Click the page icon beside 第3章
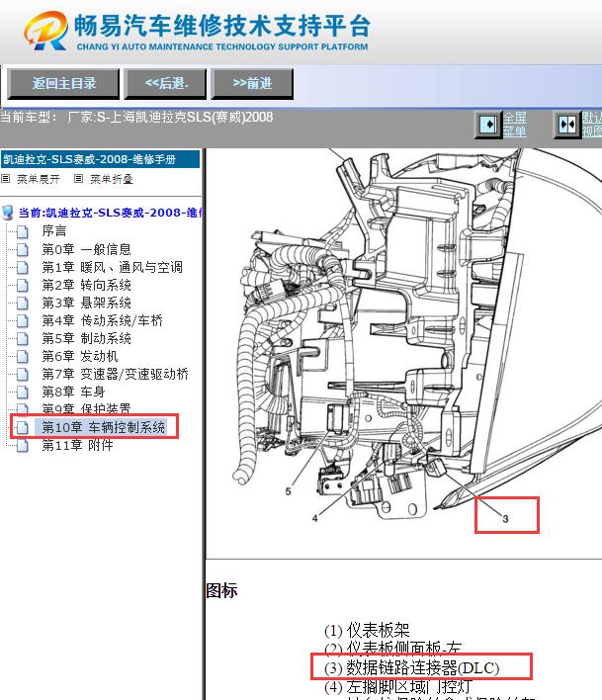 click(x=23, y=304)
